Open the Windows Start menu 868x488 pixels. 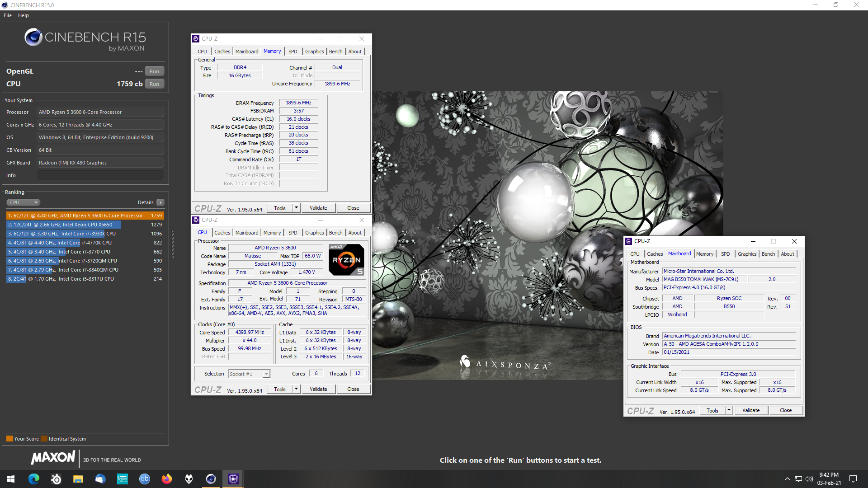[x=11, y=479]
